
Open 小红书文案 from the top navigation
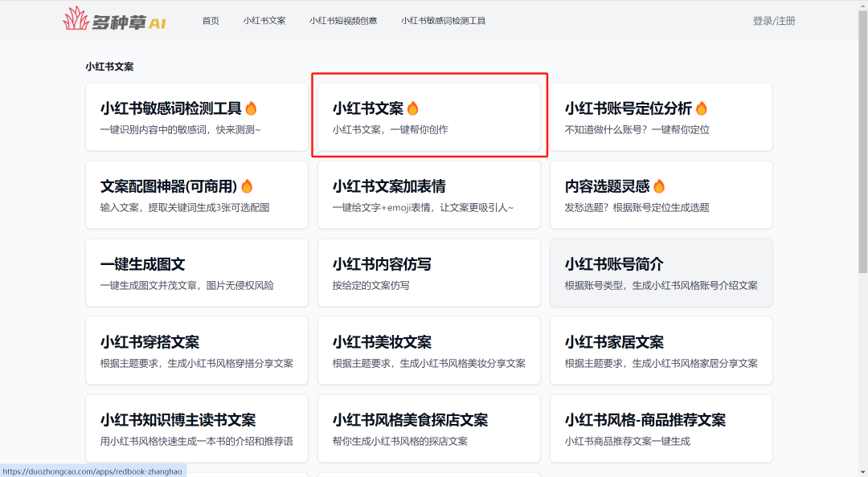[x=264, y=21]
